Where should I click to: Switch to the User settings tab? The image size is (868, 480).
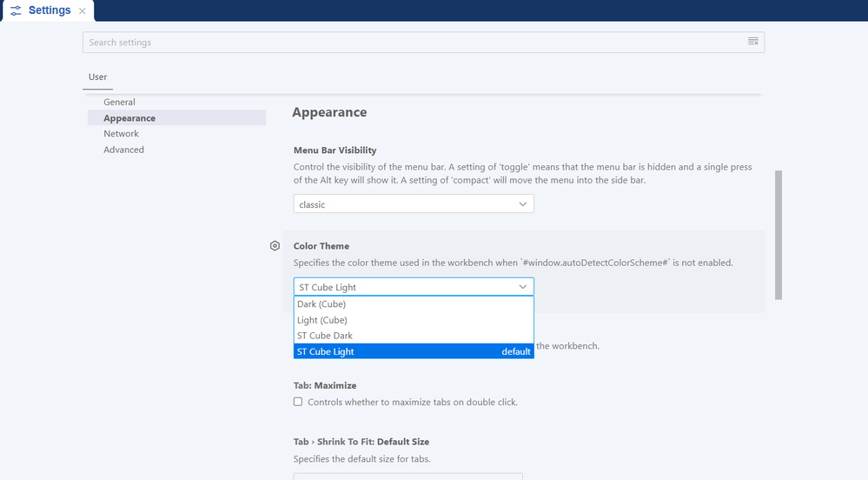98,77
